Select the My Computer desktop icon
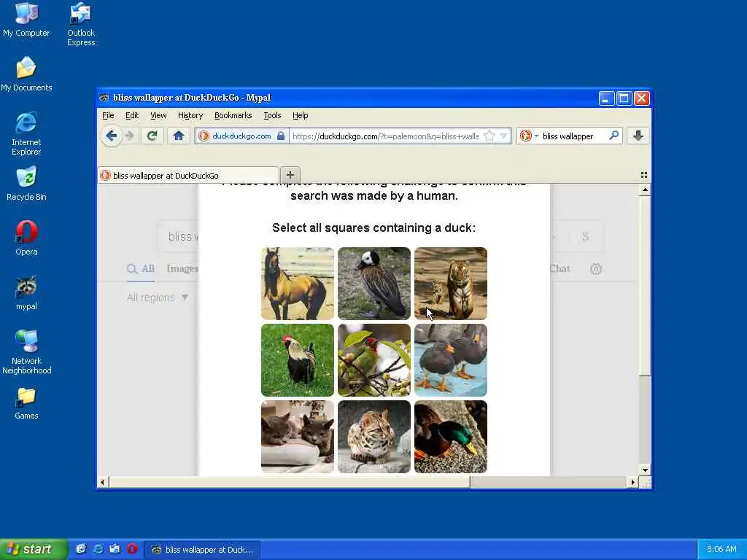 (x=26, y=20)
